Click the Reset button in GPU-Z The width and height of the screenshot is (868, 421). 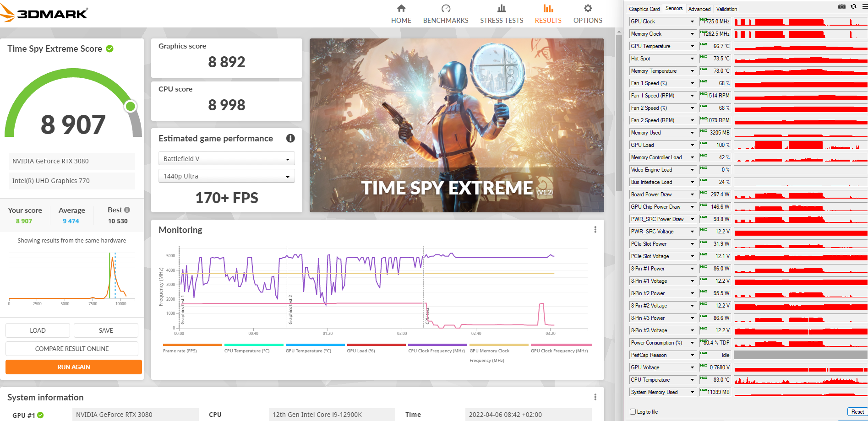pyautogui.click(x=857, y=412)
